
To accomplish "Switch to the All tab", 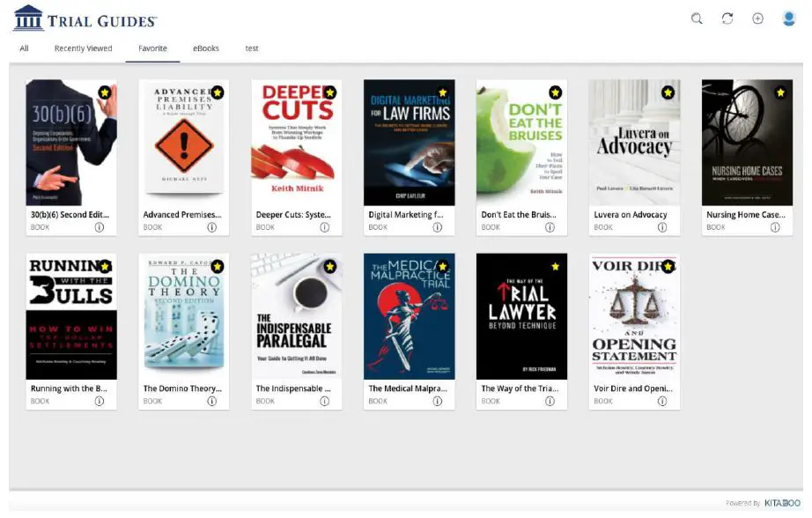I will pyautogui.click(x=24, y=48).
